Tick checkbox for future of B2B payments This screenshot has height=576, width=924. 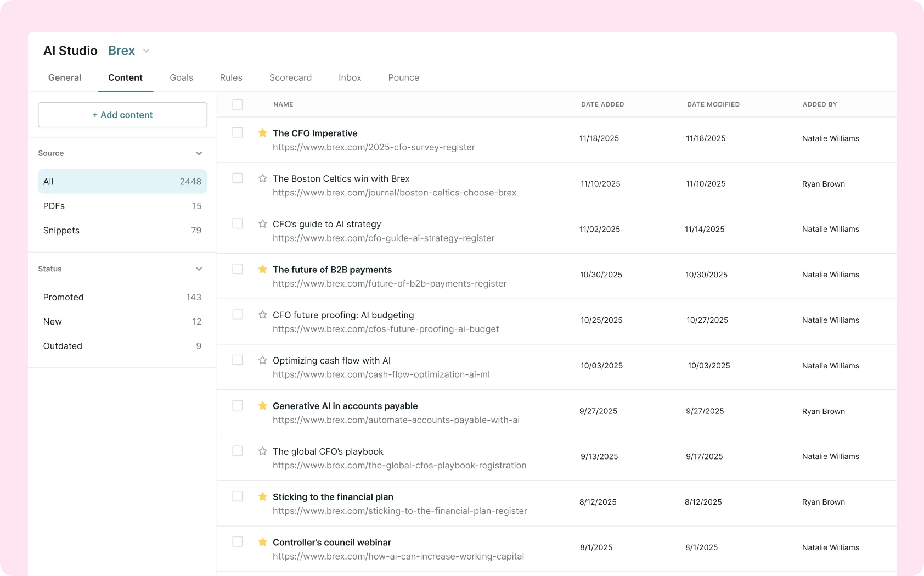click(x=238, y=269)
